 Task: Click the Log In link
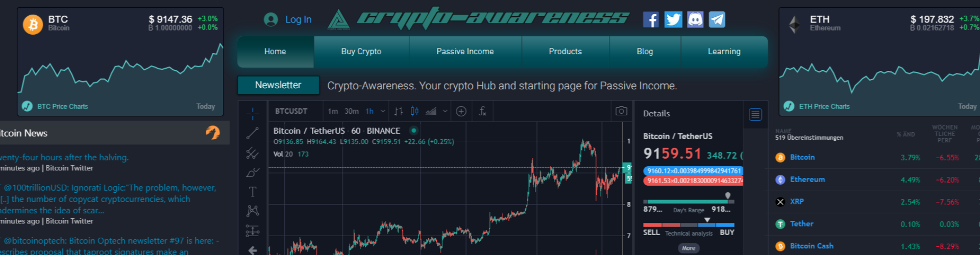coord(298,19)
